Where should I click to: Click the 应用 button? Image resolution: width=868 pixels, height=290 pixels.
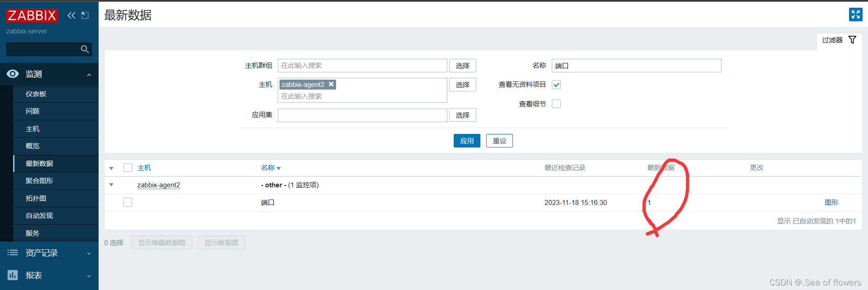point(467,141)
